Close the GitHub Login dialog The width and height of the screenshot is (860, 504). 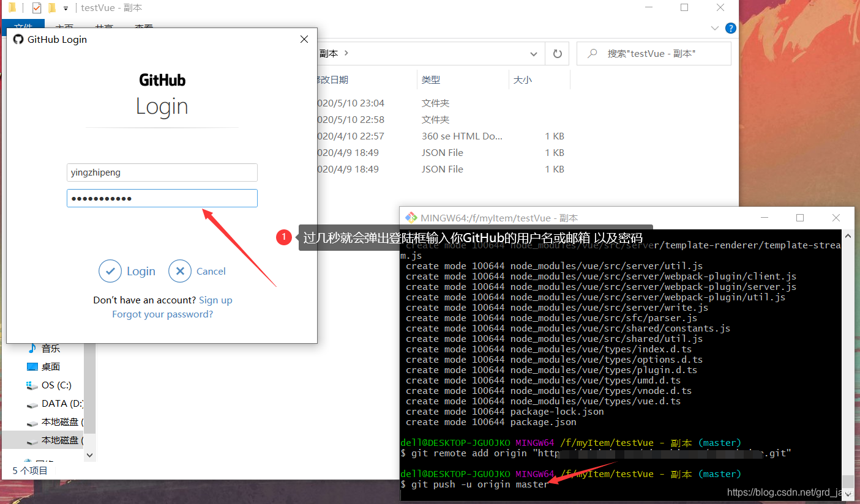click(x=304, y=39)
